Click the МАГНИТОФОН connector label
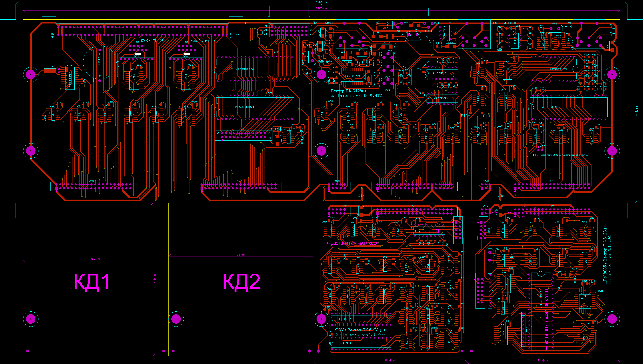Viewport: 643px width, 364px height. point(506,23)
